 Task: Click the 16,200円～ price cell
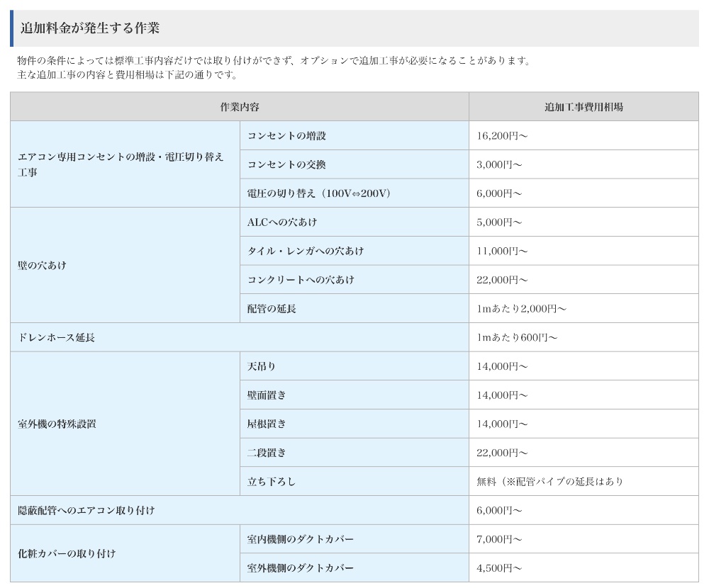502,135
